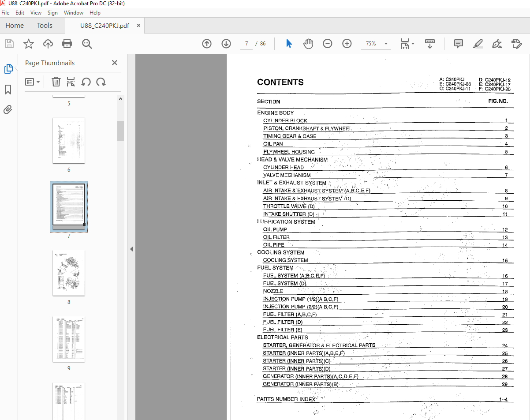The width and height of the screenshot is (530, 420).
Task: Click 'COOLING SYSTEM' figure 15 entry
Action: [x=285, y=260]
